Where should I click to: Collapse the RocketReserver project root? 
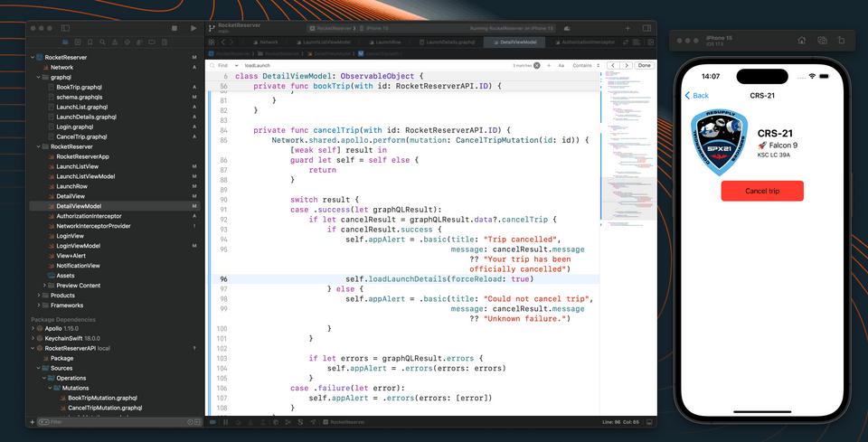(x=33, y=57)
